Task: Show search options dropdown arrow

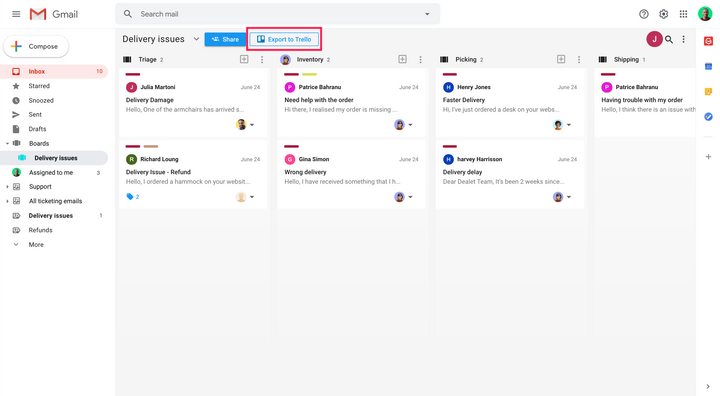Action: coord(427,14)
